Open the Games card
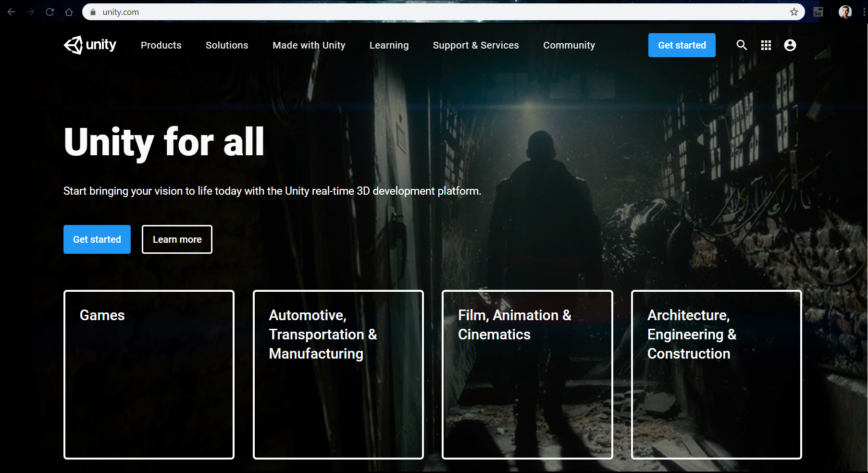This screenshot has width=868, height=473. pos(149,374)
